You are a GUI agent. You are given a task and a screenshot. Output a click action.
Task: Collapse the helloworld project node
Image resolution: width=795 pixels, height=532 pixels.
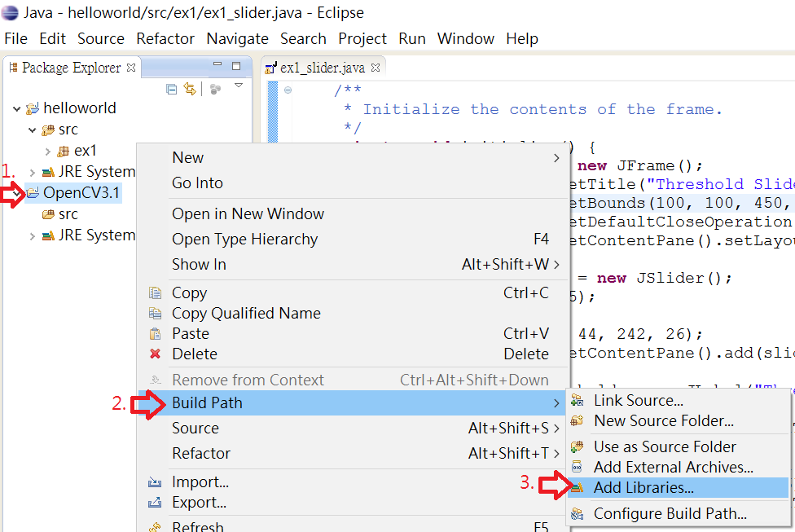(x=17, y=108)
